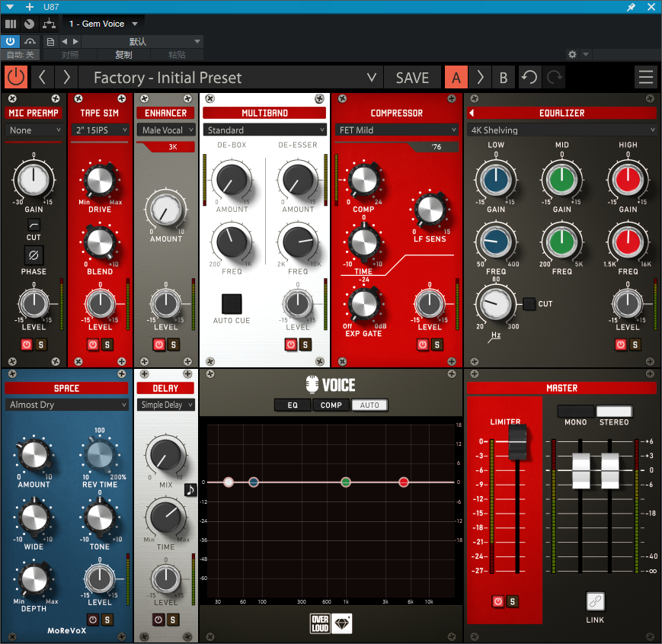Click the right master output fader
Screen dimensions: 662x644
(x=610, y=470)
